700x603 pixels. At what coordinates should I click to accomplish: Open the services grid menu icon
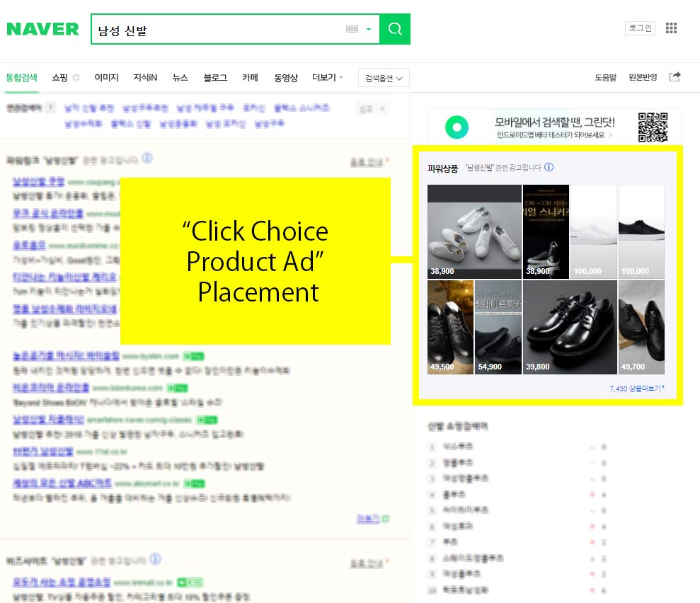[672, 28]
